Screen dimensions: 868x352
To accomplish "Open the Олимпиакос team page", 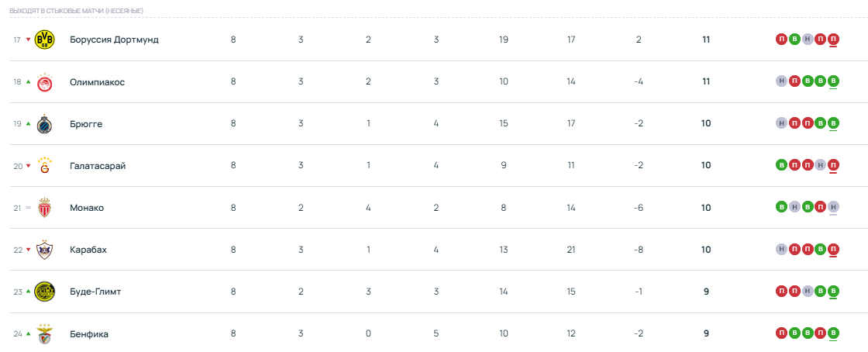I will click(97, 81).
